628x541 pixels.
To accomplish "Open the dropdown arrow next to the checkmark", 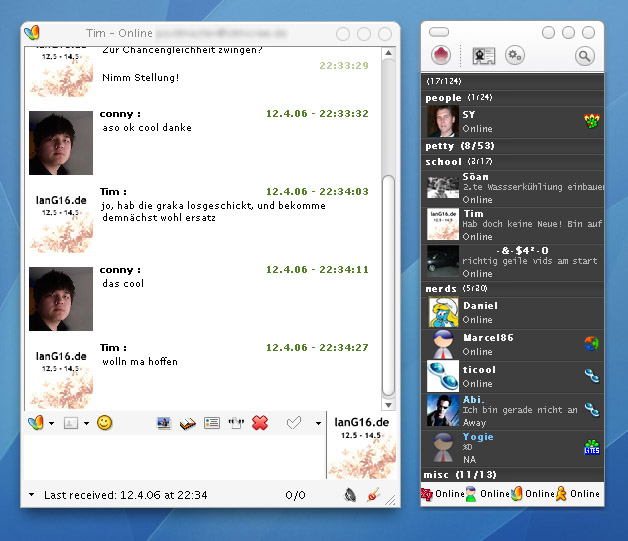I will point(318,423).
